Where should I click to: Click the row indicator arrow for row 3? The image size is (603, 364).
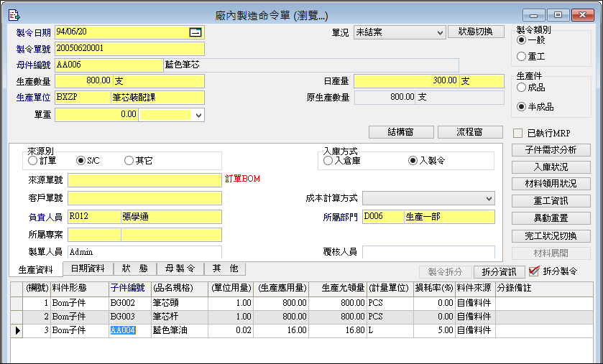point(17,330)
